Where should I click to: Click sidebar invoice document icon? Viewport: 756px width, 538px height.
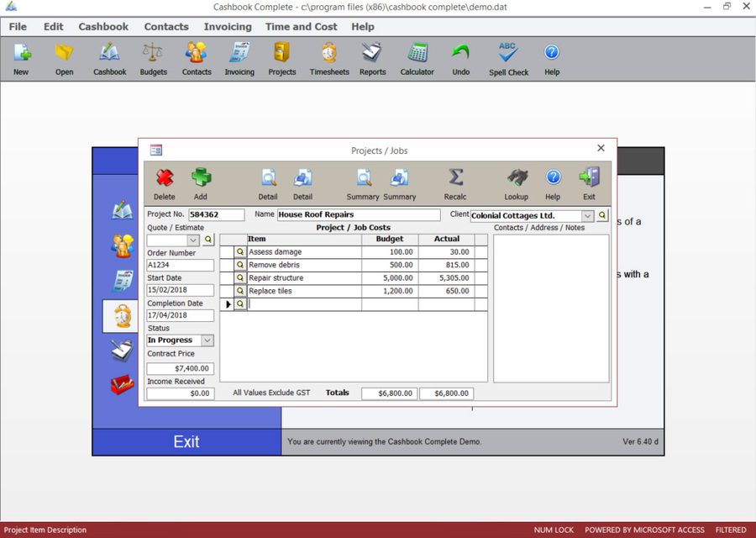pyautogui.click(x=122, y=280)
